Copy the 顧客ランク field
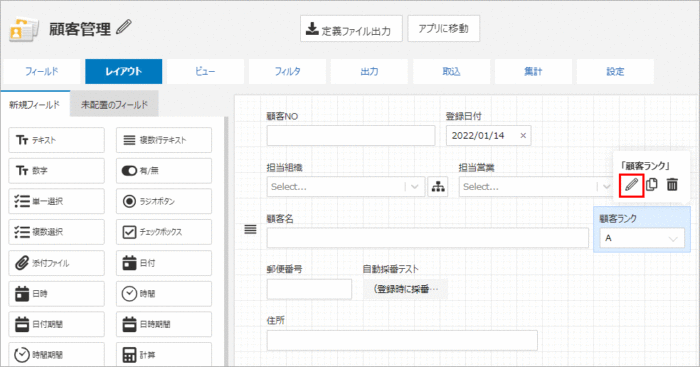The image size is (700, 367). pyautogui.click(x=652, y=184)
